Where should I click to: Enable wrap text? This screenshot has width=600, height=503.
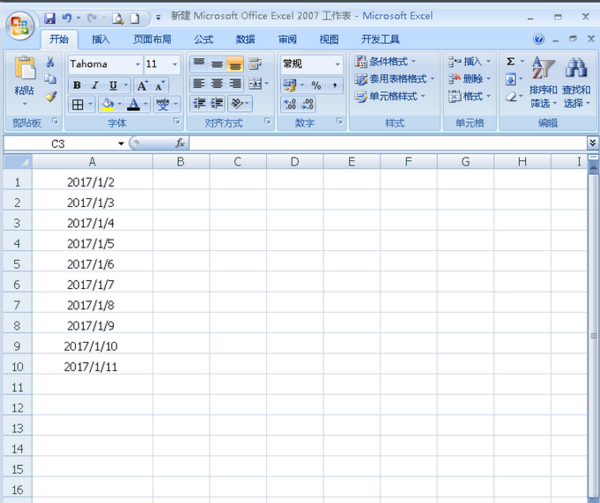coord(255,63)
